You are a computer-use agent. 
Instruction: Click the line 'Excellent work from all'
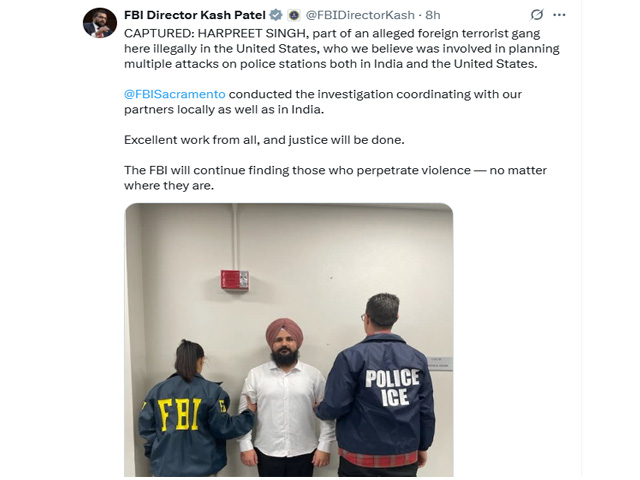pos(264,140)
